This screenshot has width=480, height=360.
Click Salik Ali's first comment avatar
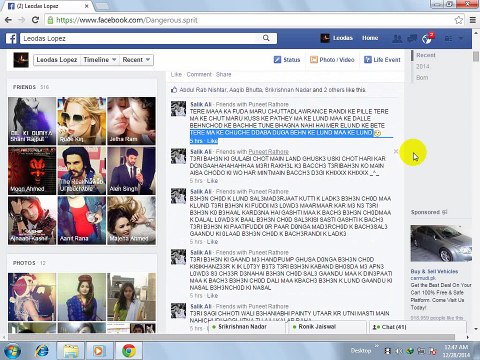point(178,109)
